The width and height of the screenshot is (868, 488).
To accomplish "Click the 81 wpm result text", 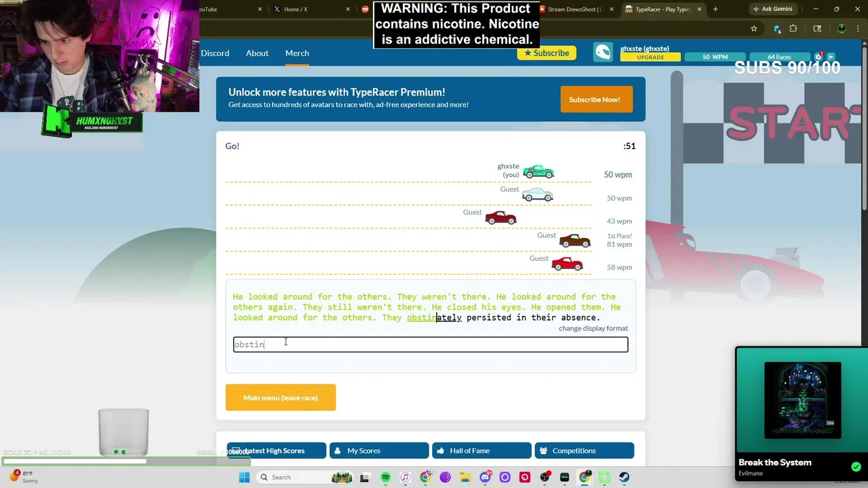I will point(619,244).
